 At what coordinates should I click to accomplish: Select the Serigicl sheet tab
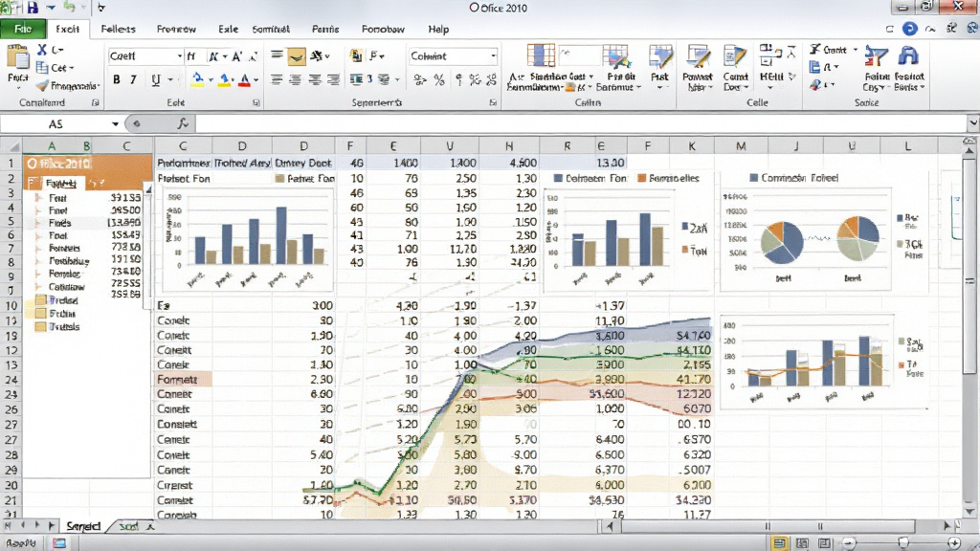click(83, 526)
